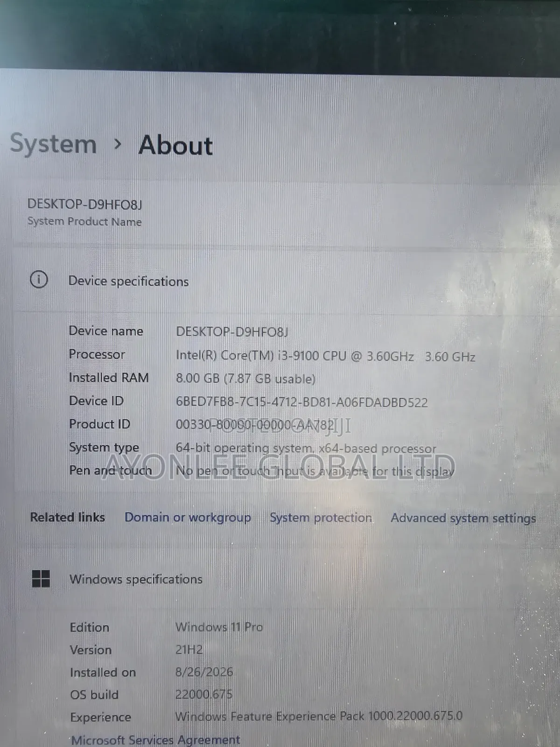The image size is (560, 747).
Task: Select DESKTOP-D9HFO8J heading at the top
Action: pyautogui.click(x=84, y=204)
